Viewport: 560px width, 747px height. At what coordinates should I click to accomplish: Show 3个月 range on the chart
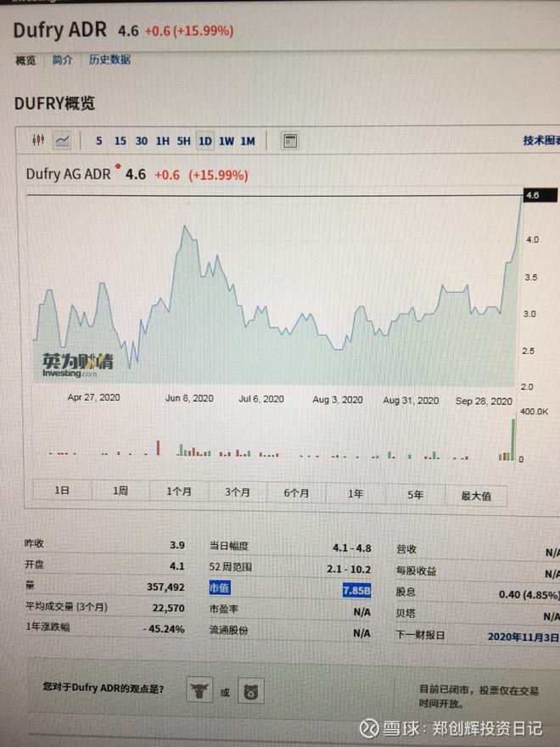point(238,492)
